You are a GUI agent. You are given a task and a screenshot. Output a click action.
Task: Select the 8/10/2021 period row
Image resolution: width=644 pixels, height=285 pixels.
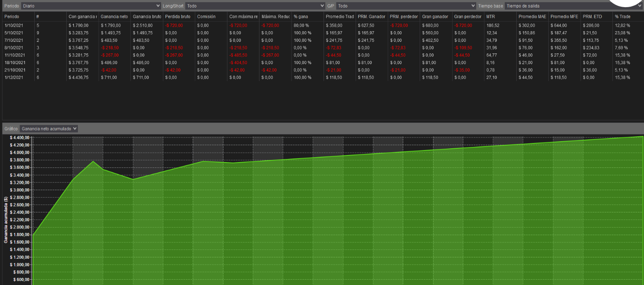tap(13, 47)
